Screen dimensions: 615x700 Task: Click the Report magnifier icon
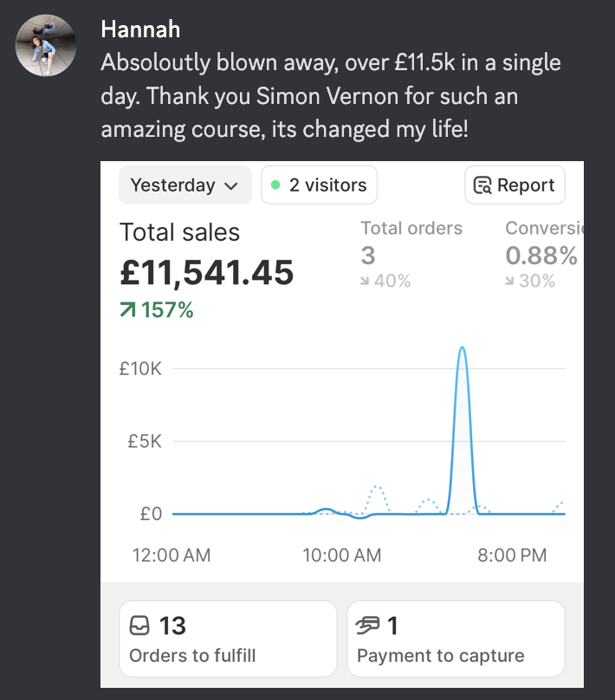point(482,185)
